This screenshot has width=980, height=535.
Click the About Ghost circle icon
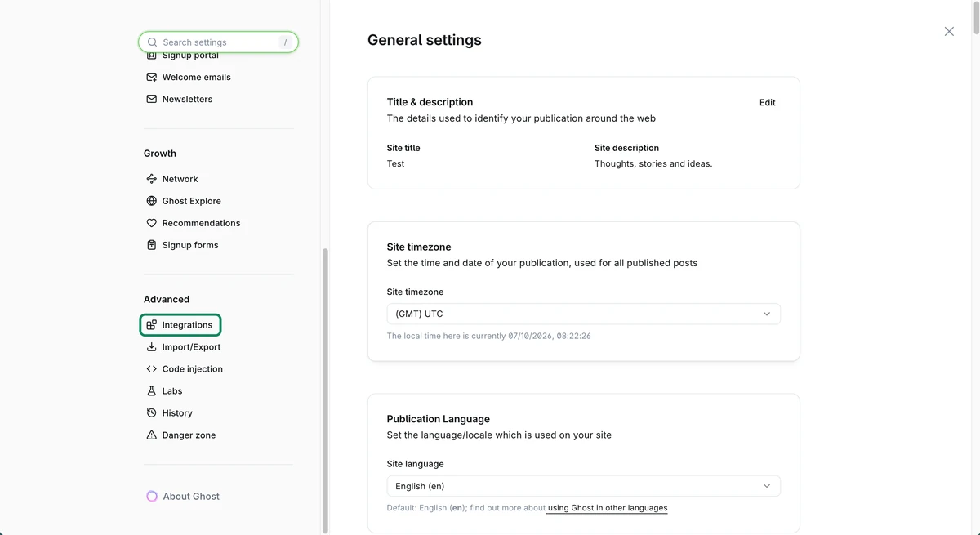click(152, 496)
